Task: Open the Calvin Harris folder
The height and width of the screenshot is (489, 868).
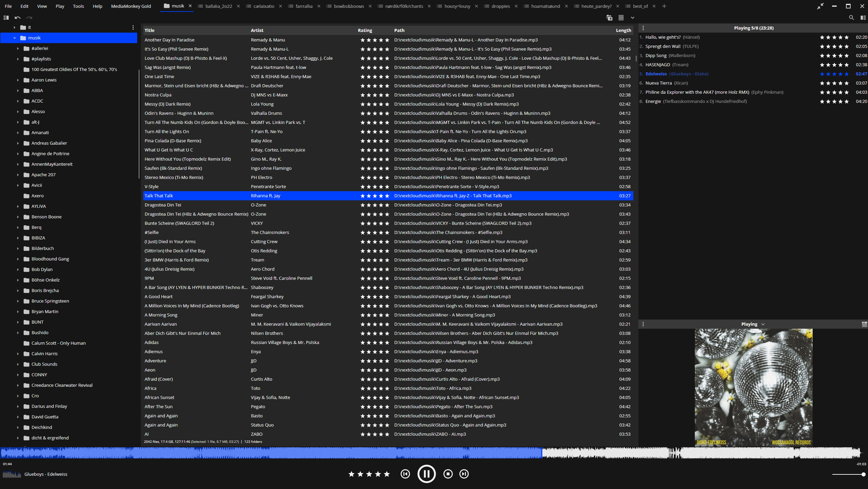Action: (x=44, y=354)
